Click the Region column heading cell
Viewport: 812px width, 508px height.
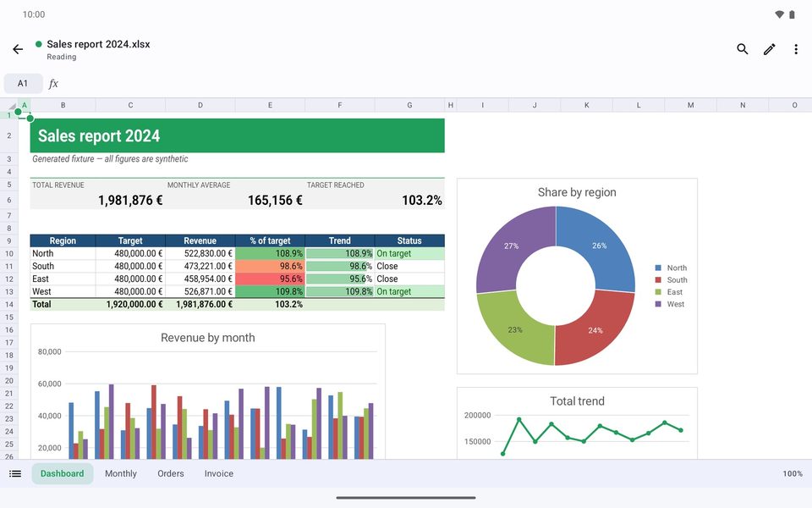point(63,240)
